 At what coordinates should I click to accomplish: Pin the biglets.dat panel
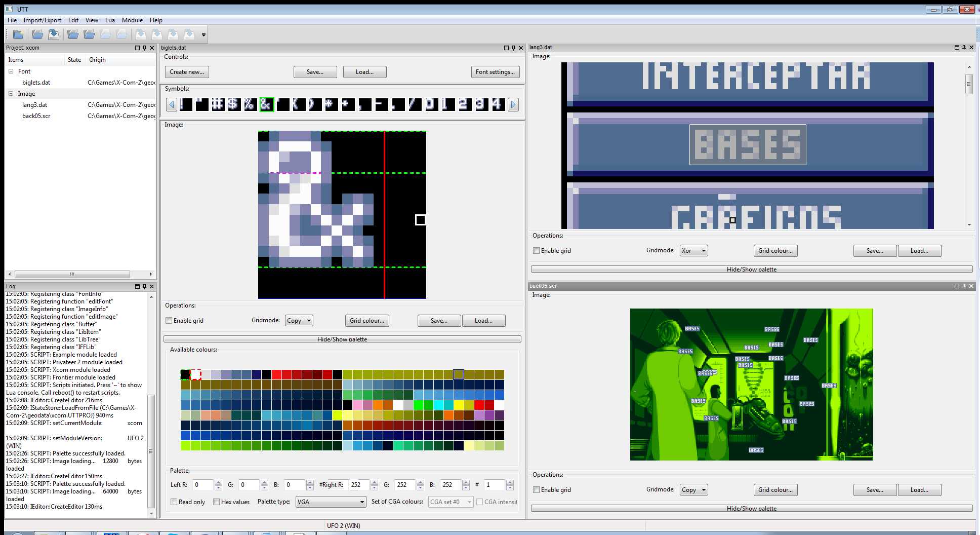513,48
